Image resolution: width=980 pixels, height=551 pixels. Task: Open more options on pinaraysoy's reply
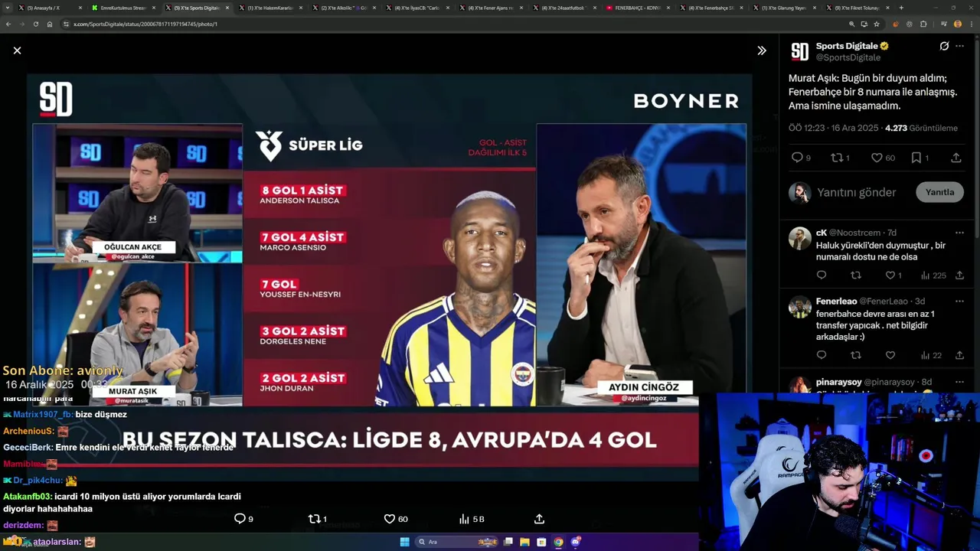pyautogui.click(x=959, y=382)
